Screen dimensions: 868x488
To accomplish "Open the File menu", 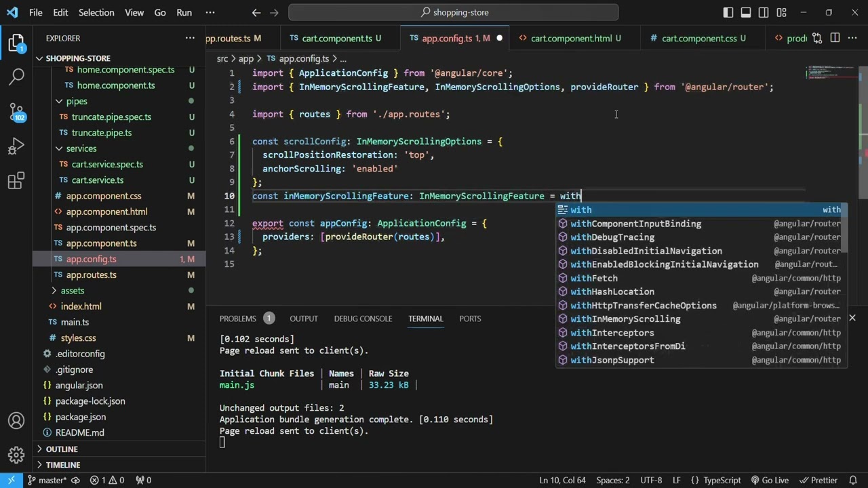I will coord(36,12).
